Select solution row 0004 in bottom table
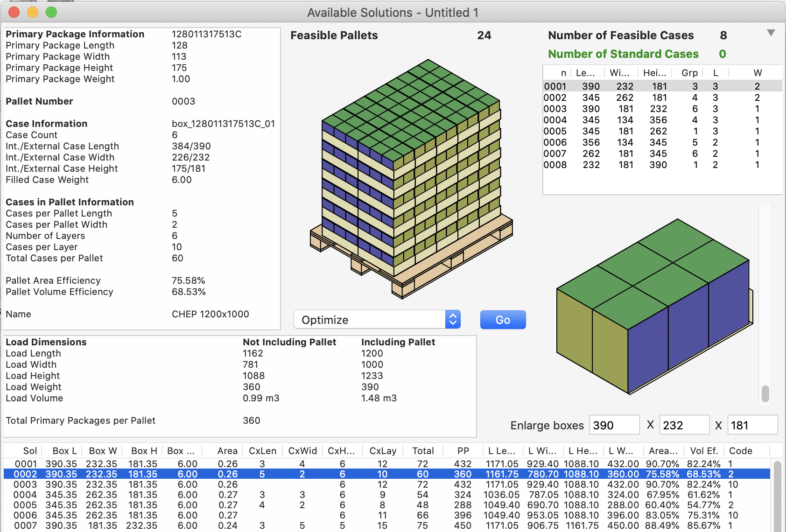The height and width of the screenshot is (532, 786). tap(387, 495)
